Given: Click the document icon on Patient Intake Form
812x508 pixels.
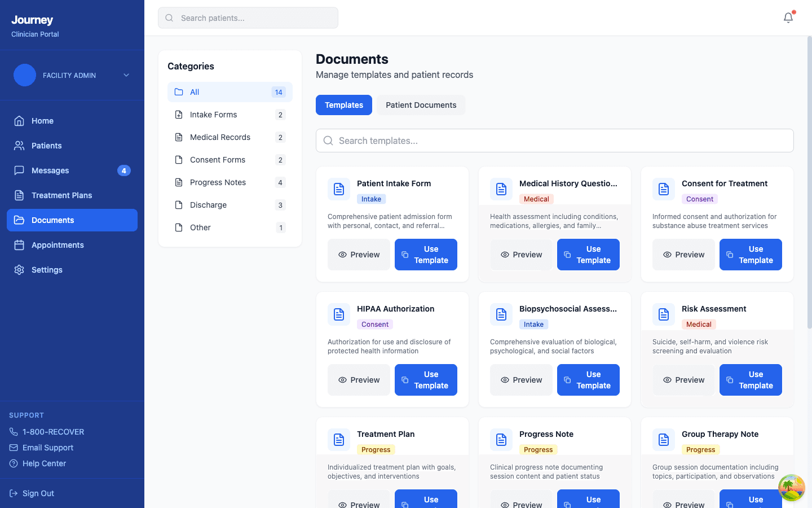Looking at the screenshot, I should (338, 189).
